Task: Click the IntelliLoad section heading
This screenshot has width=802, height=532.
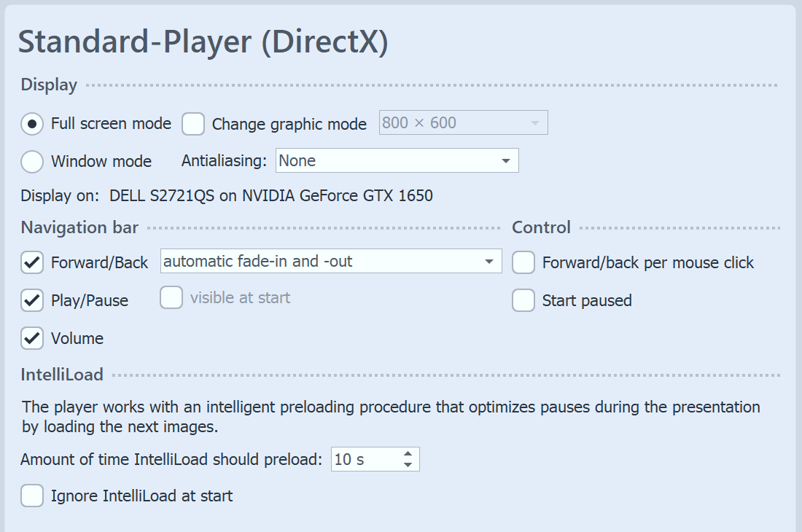Action: 61,374
